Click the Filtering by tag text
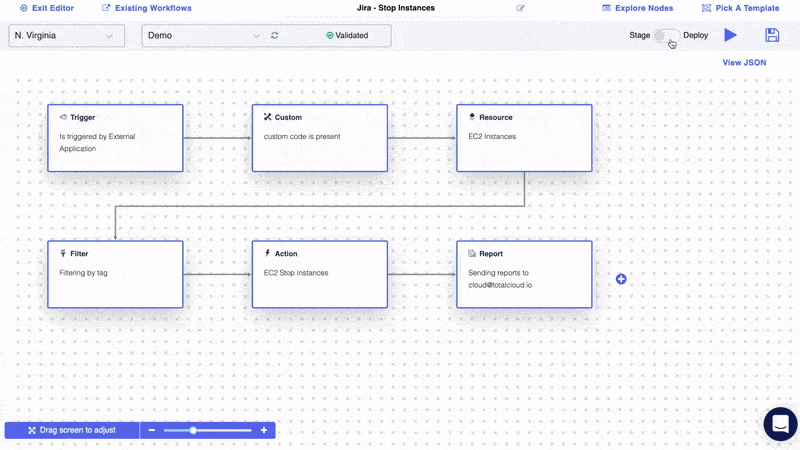 [84, 273]
